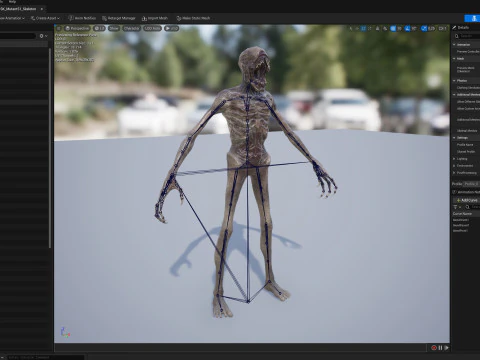Collapse the Animation section in Details
The width and height of the screenshot is (480, 360).
click(x=454, y=44)
